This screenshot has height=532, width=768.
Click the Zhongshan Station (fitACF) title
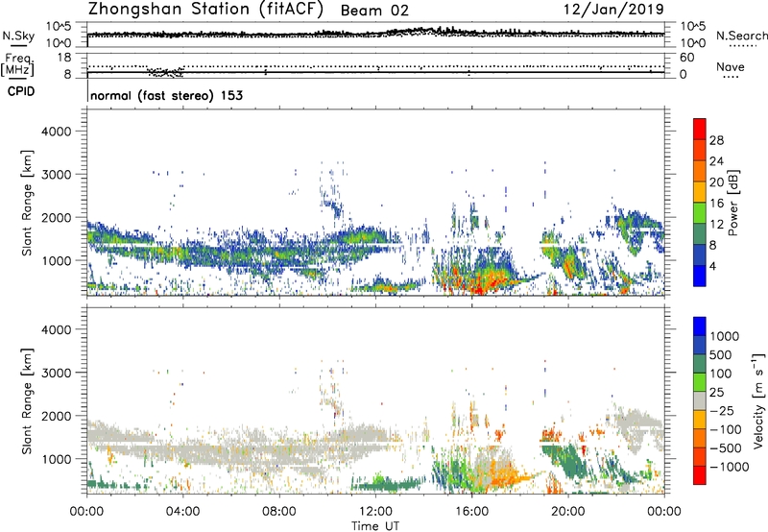pos(205,10)
